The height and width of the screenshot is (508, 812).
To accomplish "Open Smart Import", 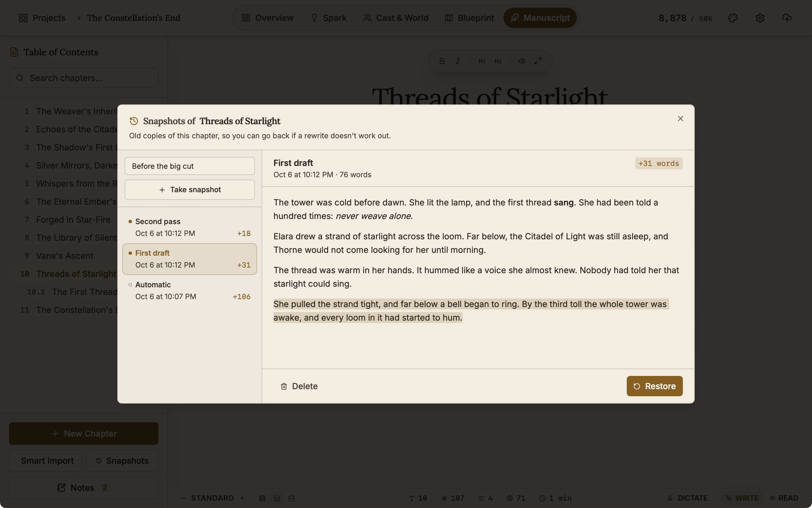I will tap(45, 461).
